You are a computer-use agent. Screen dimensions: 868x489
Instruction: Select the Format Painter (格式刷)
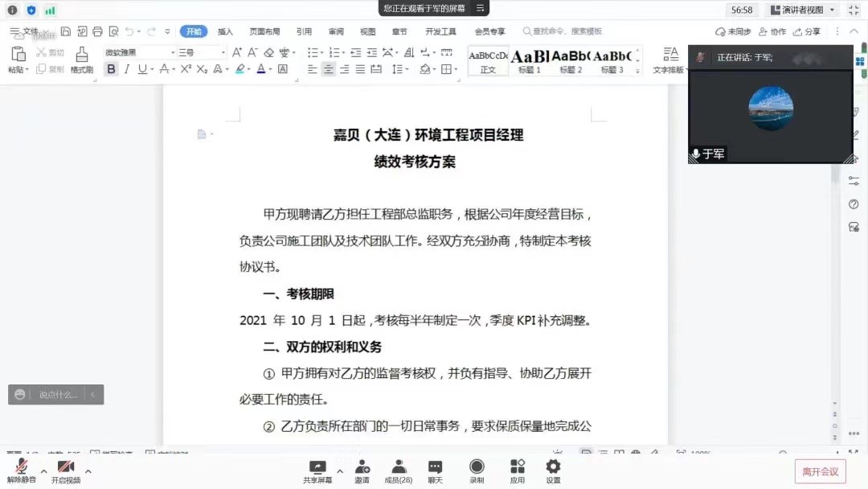point(81,60)
